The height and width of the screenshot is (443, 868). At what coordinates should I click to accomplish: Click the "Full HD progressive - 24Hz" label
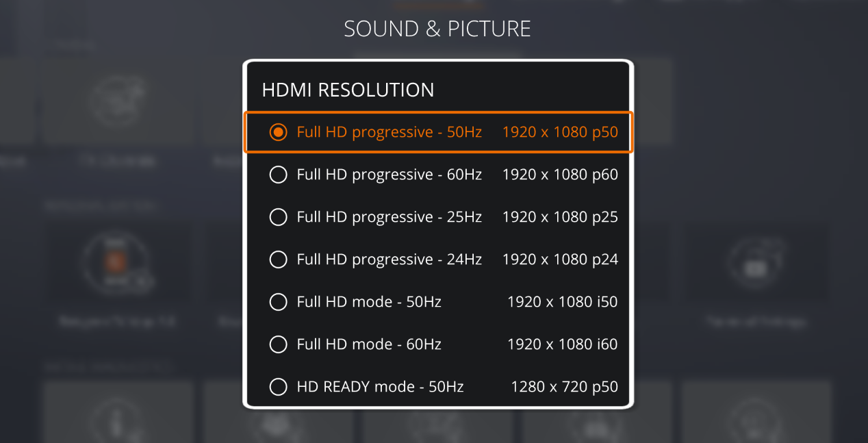(x=390, y=260)
